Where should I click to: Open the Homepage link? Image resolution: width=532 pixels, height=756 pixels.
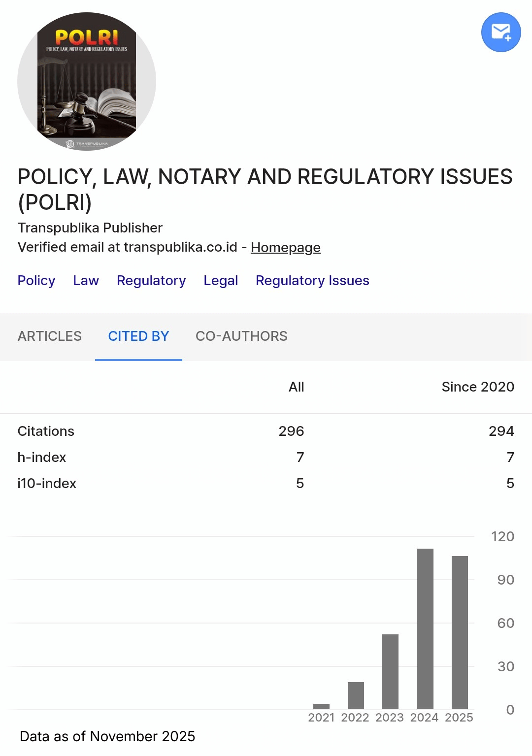coord(285,247)
